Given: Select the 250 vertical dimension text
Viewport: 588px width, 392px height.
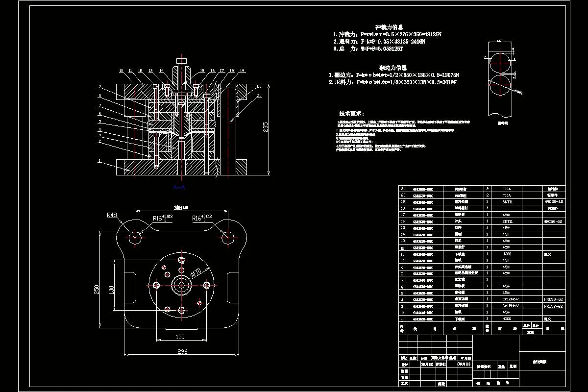Looking at the screenshot, I should click(x=97, y=290).
